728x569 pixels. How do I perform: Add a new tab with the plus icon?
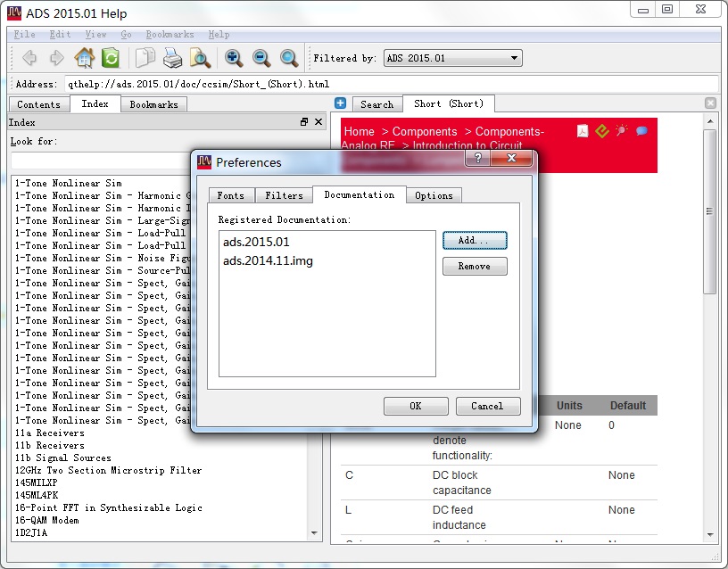tap(340, 103)
